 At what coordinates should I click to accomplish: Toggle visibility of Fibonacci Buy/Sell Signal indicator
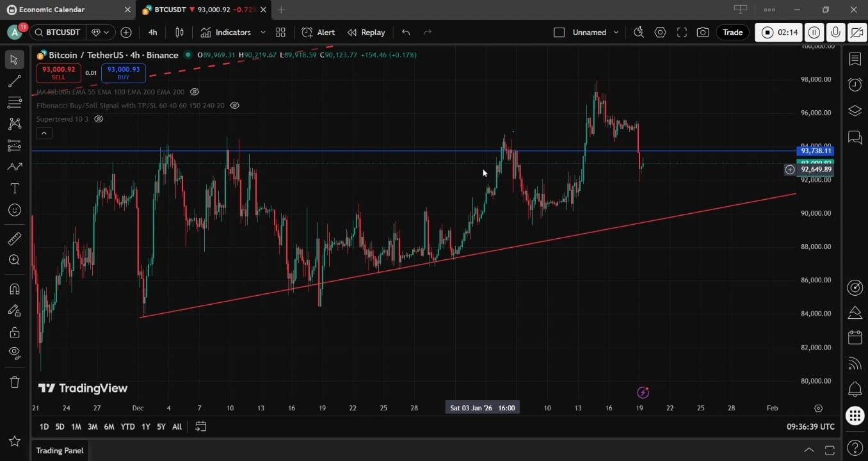pos(235,106)
